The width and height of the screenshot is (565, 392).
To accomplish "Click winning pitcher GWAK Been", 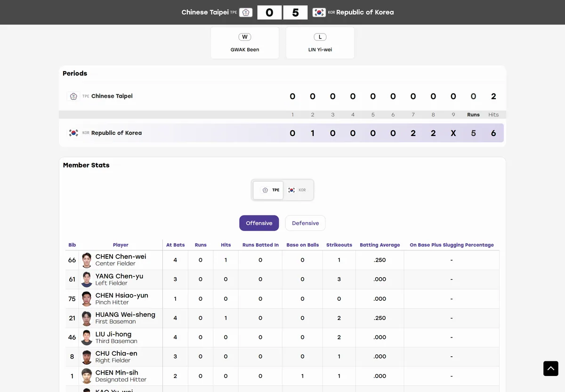I will tap(245, 49).
